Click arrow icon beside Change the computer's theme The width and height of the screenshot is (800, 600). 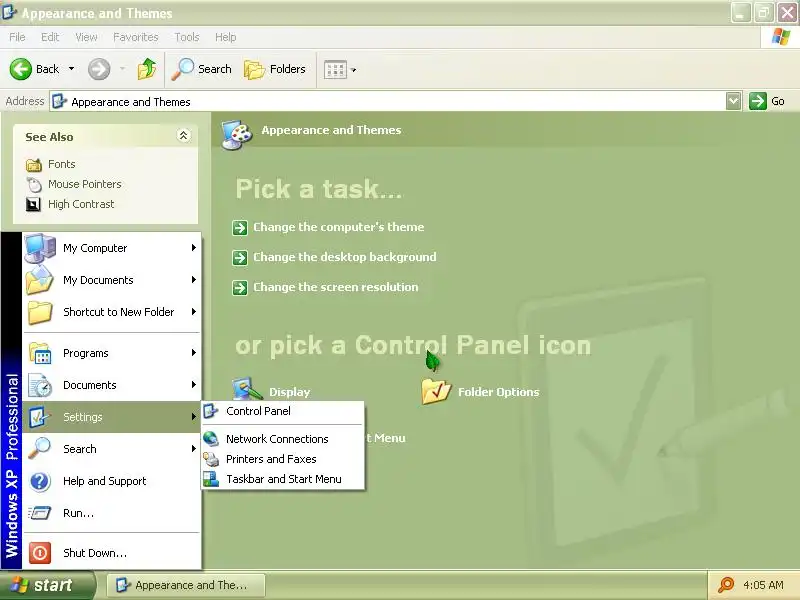(x=240, y=228)
